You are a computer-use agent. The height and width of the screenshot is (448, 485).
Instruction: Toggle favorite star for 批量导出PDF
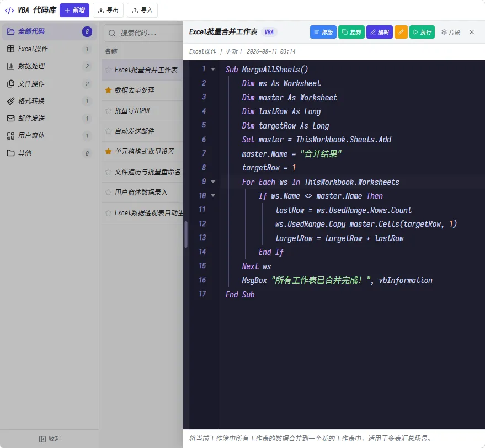[108, 111]
